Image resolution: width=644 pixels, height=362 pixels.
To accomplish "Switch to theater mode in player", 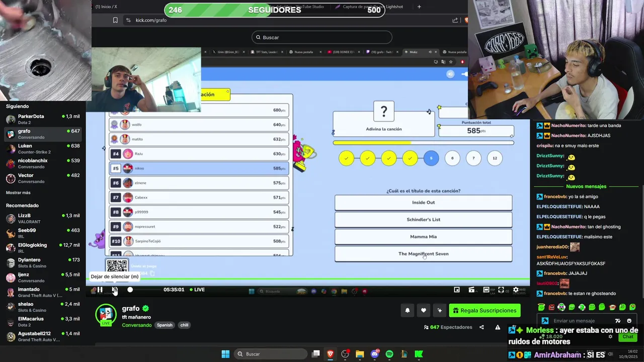I will pyautogui.click(x=486, y=290).
